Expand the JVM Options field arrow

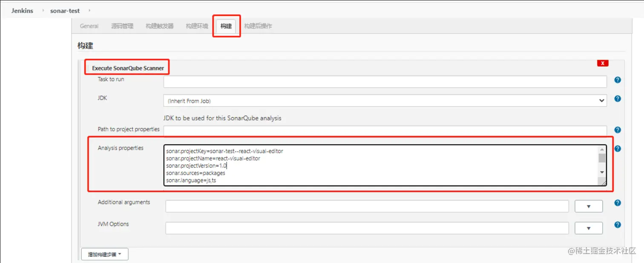(x=589, y=228)
